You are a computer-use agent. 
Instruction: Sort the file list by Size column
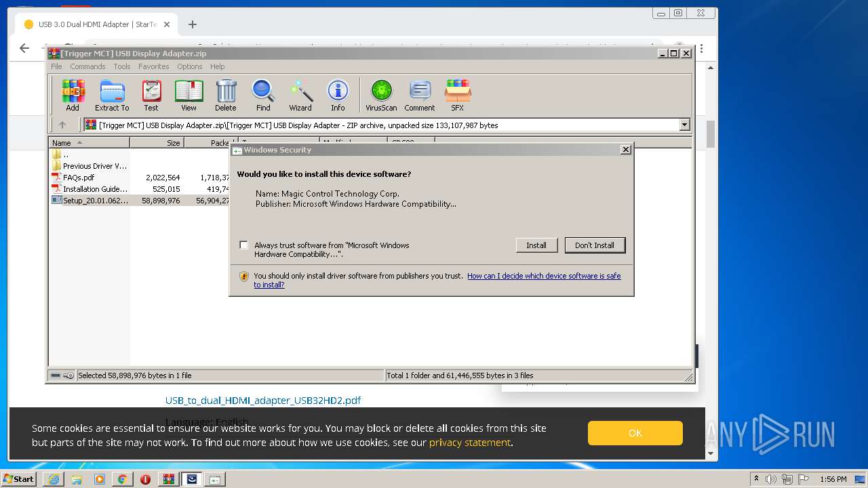pos(157,142)
